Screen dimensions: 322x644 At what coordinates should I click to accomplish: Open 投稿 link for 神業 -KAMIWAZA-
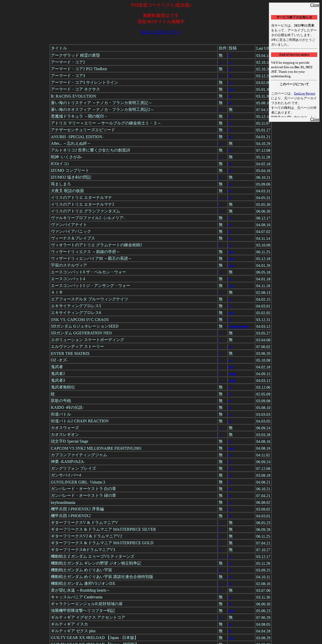tap(230, 462)
